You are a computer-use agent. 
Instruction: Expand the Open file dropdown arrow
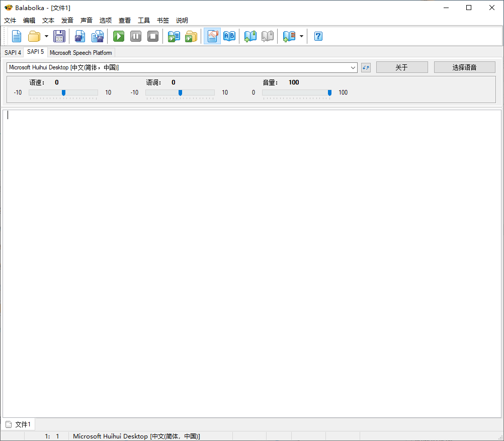coord(45,36)
